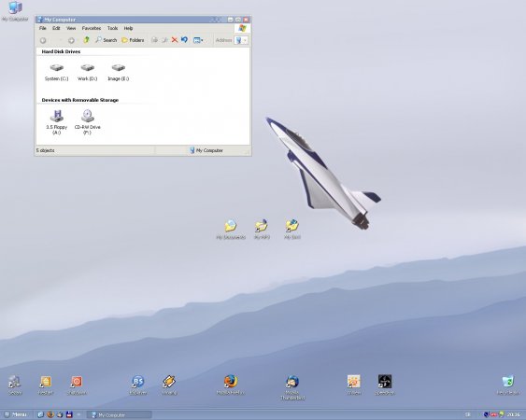526x420 pixels.
Task: Open the Edit menu
Action: pos(56,28)
